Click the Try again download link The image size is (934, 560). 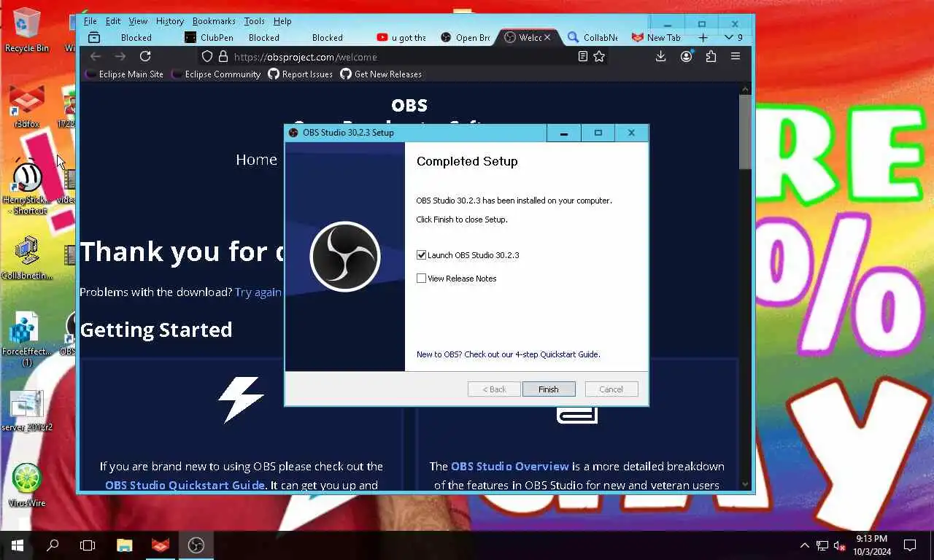click(258, 292)
